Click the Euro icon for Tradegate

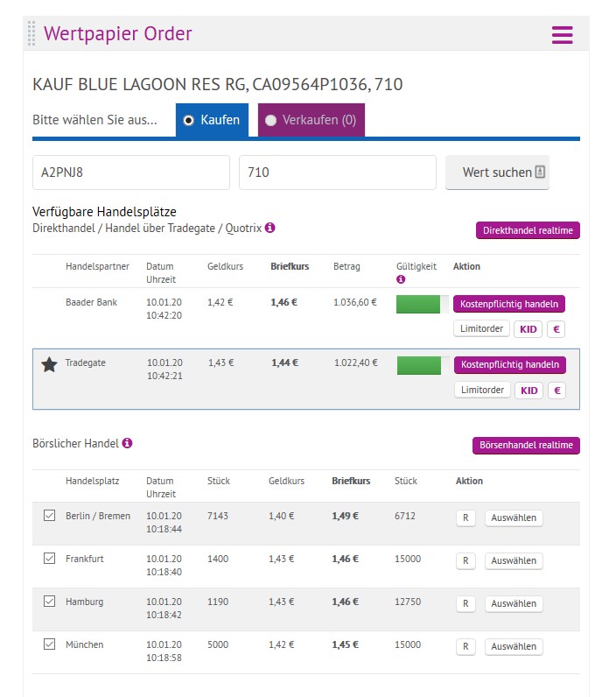click(x=556, y=391)
